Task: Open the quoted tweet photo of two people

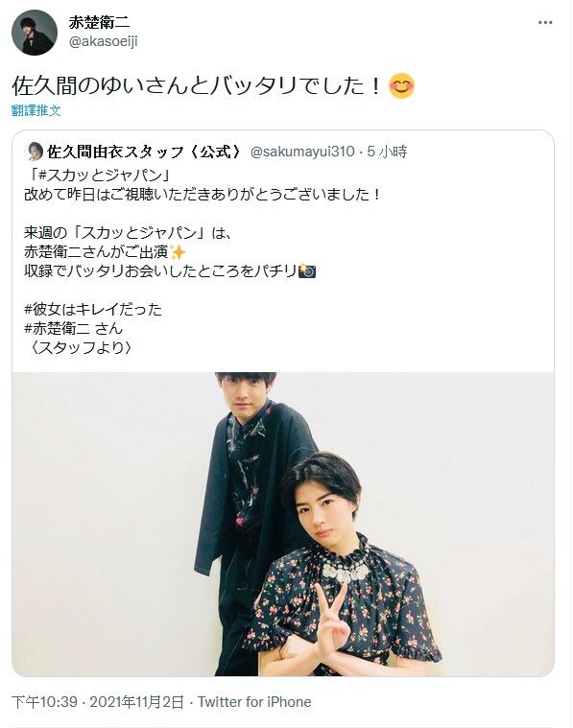Action: pyautogui.click(x=282, y=524)
